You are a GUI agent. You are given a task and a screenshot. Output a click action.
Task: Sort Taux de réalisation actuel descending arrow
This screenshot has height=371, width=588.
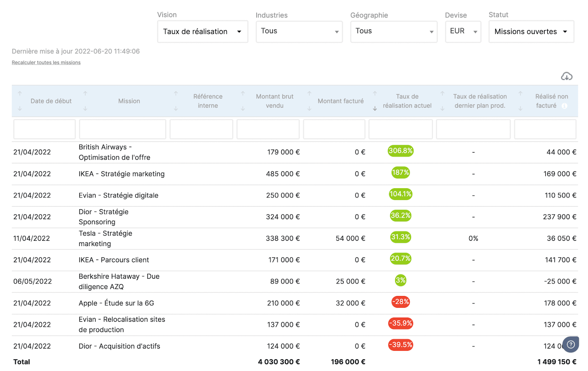(375, 108)
